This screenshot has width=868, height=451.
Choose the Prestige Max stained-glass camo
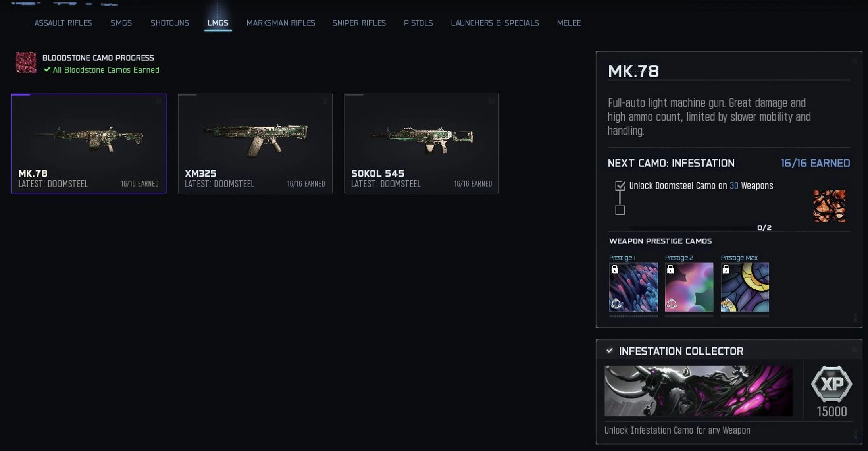pos(745,287)
